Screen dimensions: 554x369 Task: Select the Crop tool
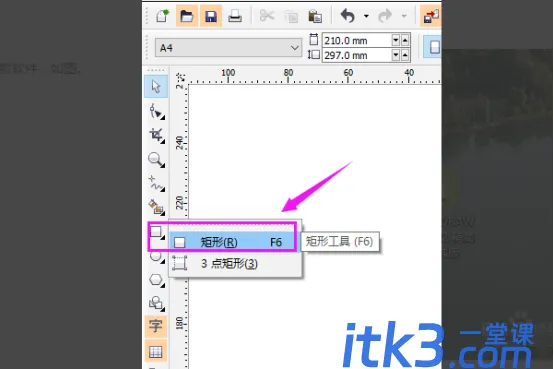pyautogui.click(x=157, y=135)
